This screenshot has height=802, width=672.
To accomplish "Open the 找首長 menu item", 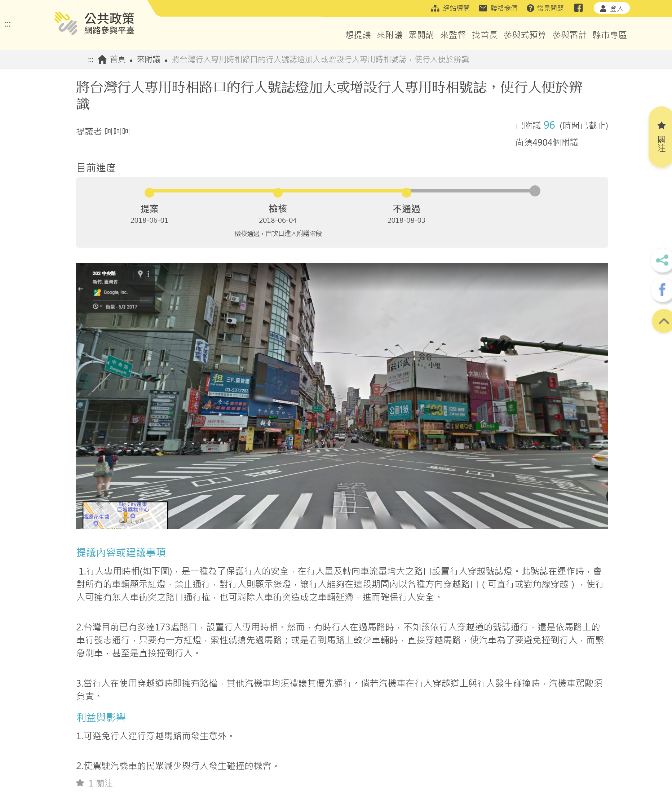I will (485, 35).
